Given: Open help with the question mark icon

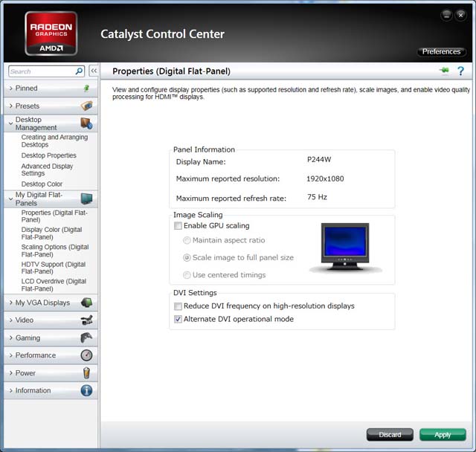Looking at the screenshot, I should pyautogui.click(x=460, y=71).
